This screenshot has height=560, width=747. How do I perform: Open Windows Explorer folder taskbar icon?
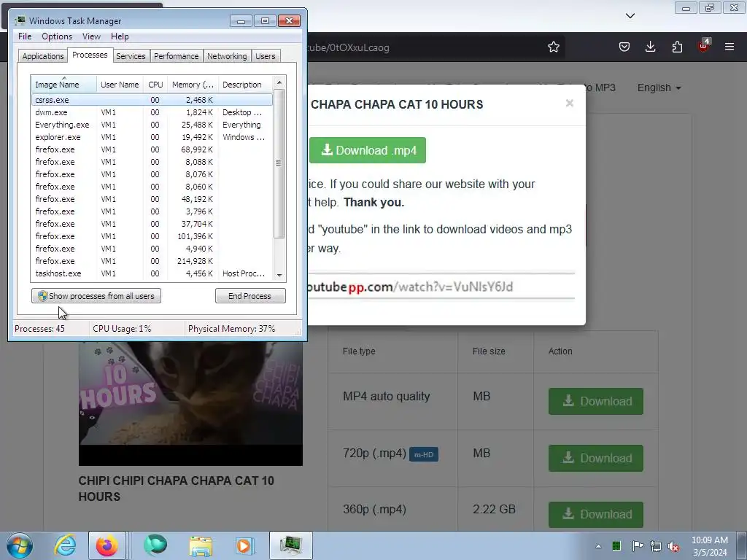[x=201, y=545]
